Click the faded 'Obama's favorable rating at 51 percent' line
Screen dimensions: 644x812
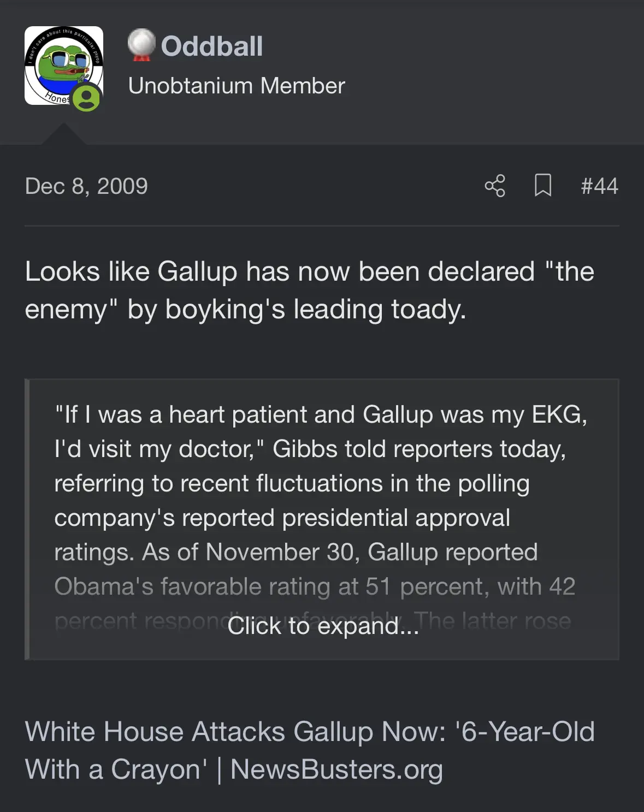[315, 587]
